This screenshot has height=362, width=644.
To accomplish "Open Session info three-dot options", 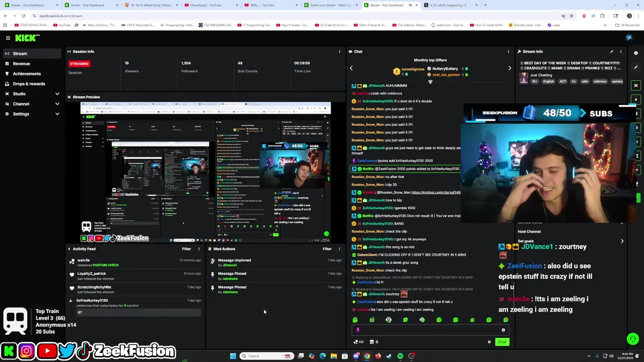I will coord(339,51).
